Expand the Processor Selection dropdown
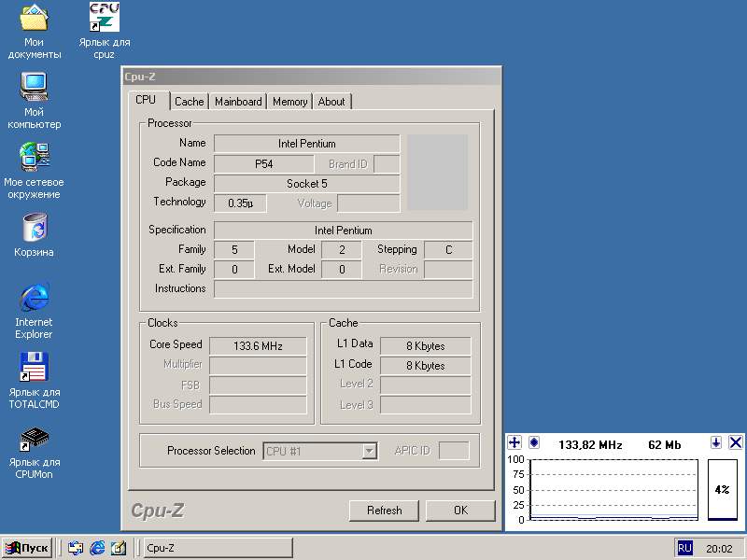This screenshot has height=560, width=747. tap(370, 451)
